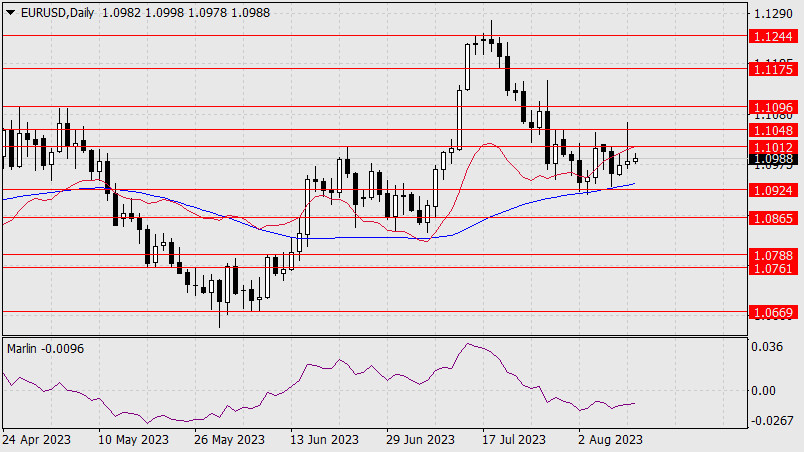Image resolution: width=804 pixels, height=452 pixels.
Task: Click the 1.0865 red level tag
Action: pos(773,218)
